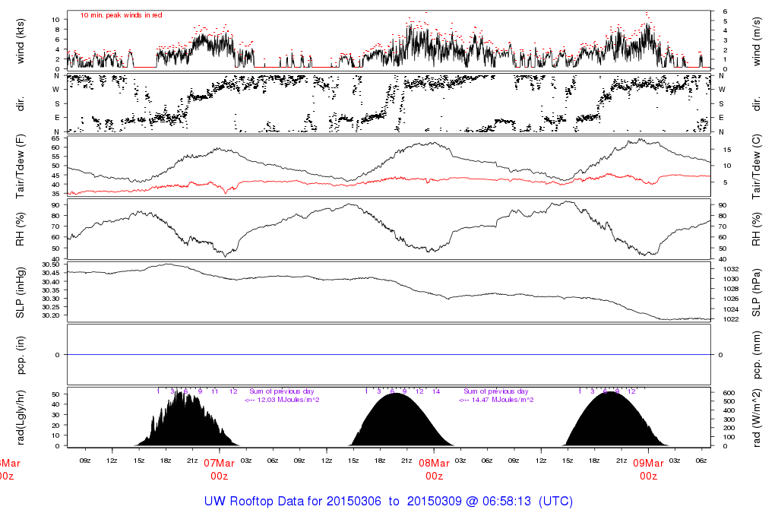Viewport: 778px width, 532px height.
Task: Click the '07Mar 00z' date label
Action: click(x=219, y=470)
